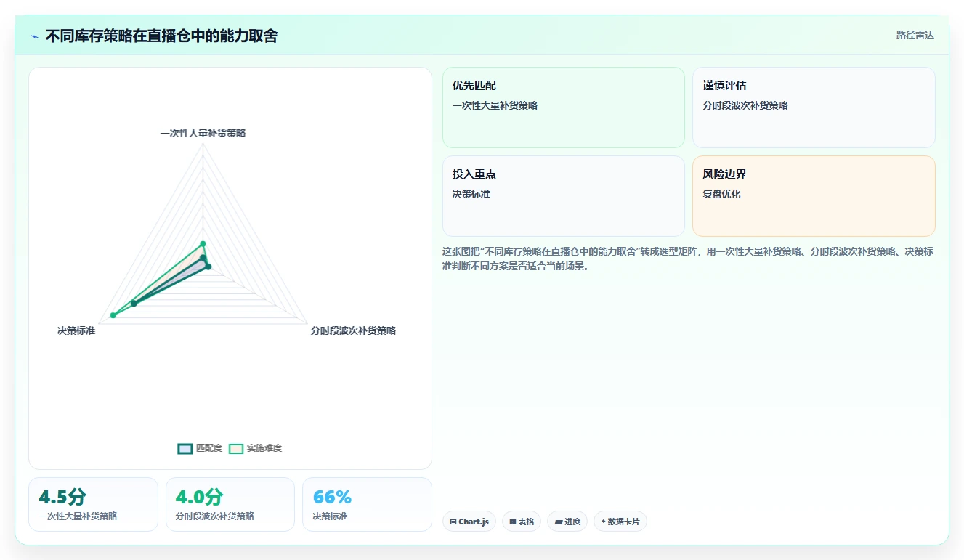
Task: Click the Chart.js tag chip
Action: 469,522
